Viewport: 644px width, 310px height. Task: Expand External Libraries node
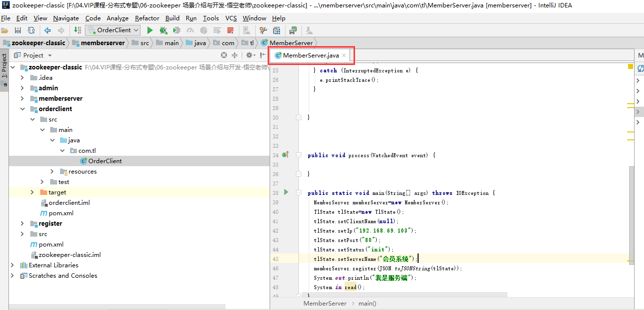click(12, 265)
